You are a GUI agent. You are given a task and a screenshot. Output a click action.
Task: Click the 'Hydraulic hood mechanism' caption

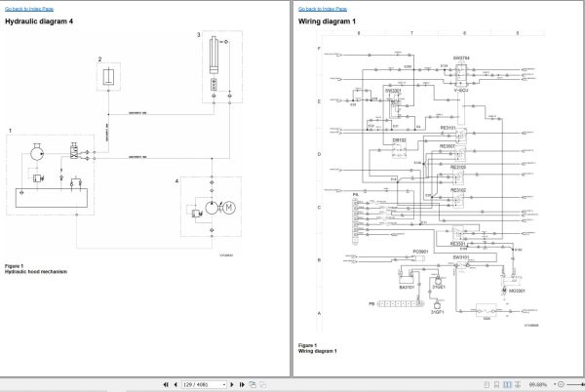coord(36,271)
